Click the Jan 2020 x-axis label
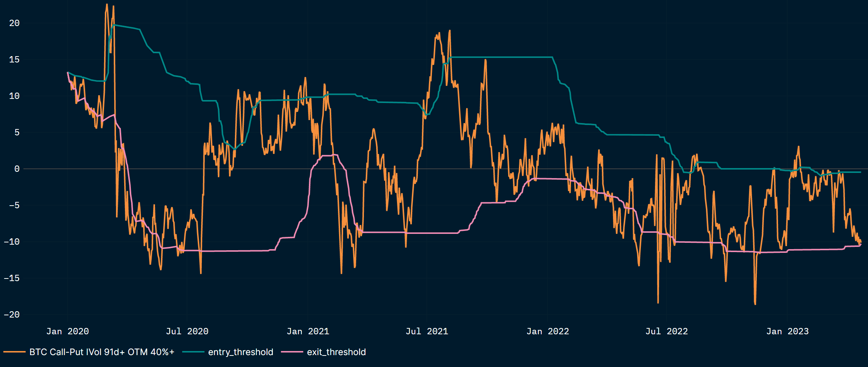This screenshot has width=868, height=367. pos(68,331)
